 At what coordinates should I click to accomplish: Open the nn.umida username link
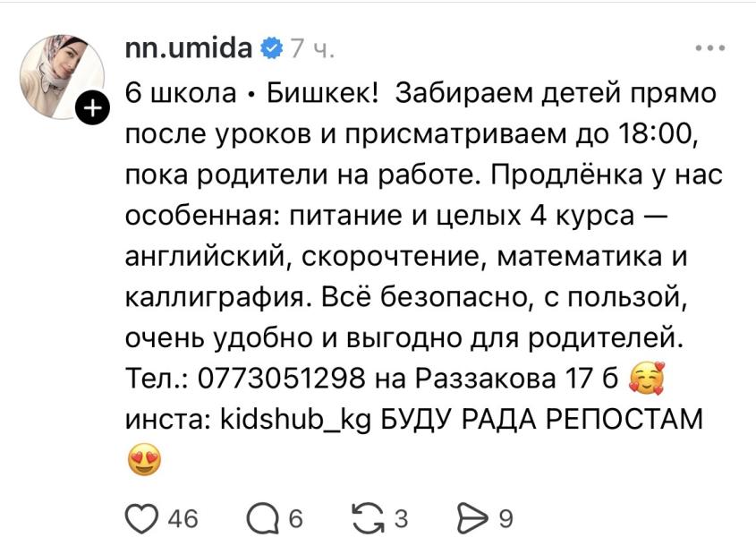(188, 48)
